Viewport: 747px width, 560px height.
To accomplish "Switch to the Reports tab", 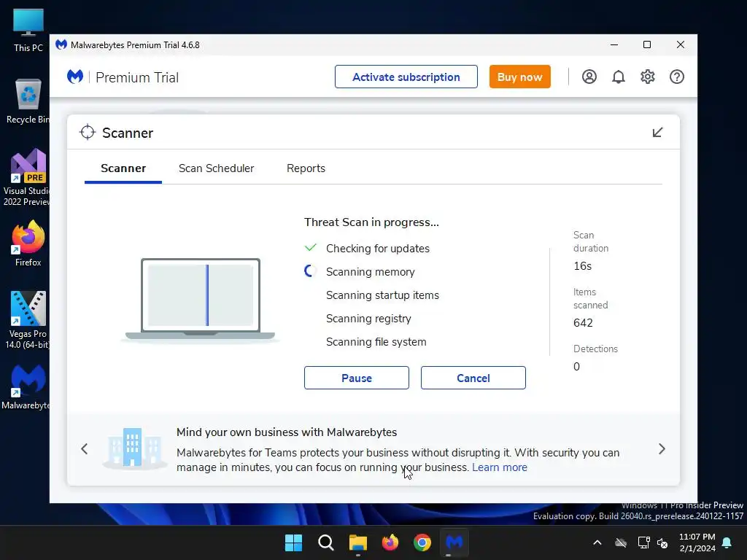I will click(x=306, y=168).
